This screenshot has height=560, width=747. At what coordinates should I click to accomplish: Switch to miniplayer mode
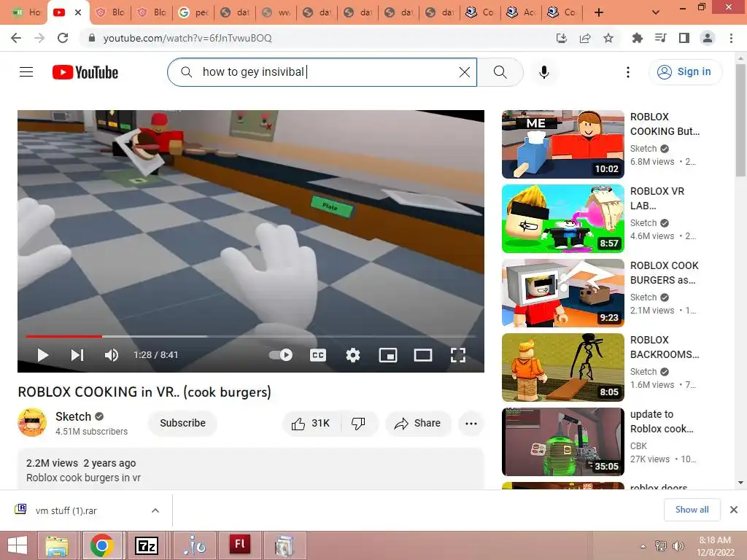(x=388, y=355)
